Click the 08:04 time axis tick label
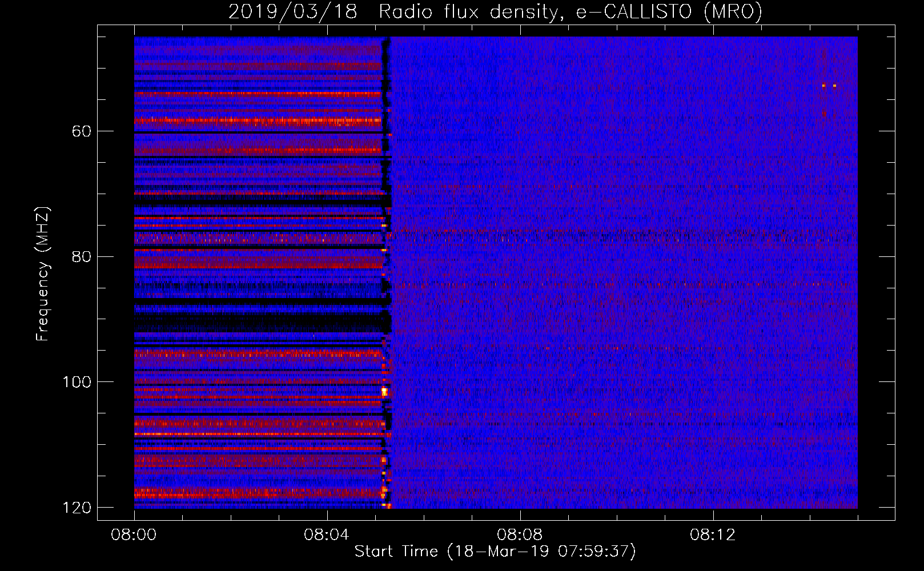The image size is (924, 571). (x=327, y=535)
